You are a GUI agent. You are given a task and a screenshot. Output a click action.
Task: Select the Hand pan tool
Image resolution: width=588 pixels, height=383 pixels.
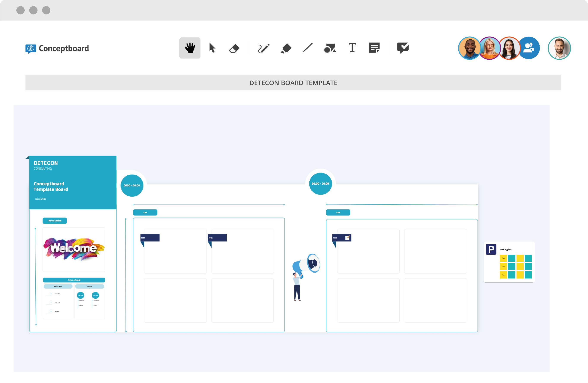click(x=190, y=48)
